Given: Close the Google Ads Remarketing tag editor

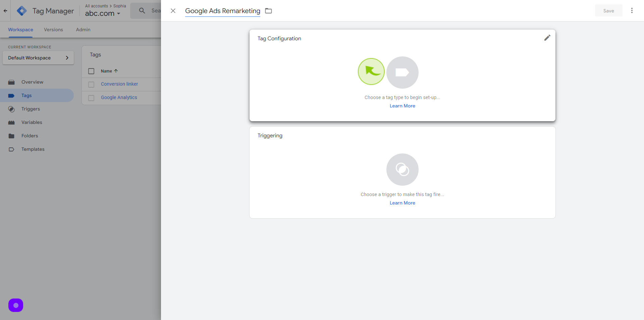Looking at the screenshot, I should [173, 11].
